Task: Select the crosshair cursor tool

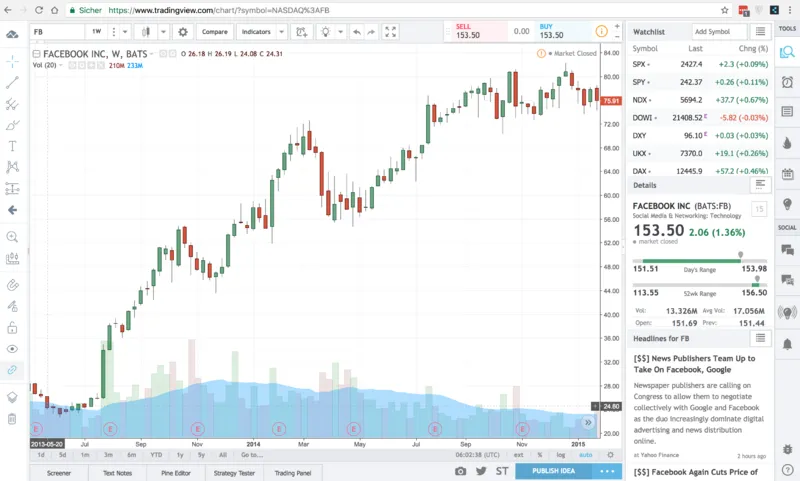Action: click(x=12, y=61)
